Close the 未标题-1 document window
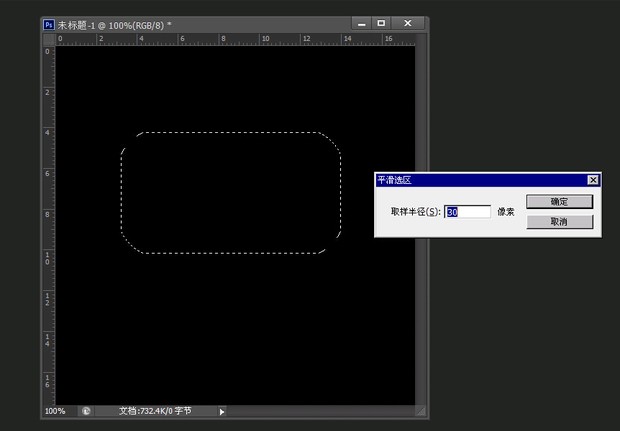Screen dimensions: 620x431 (x=408, y=22)
